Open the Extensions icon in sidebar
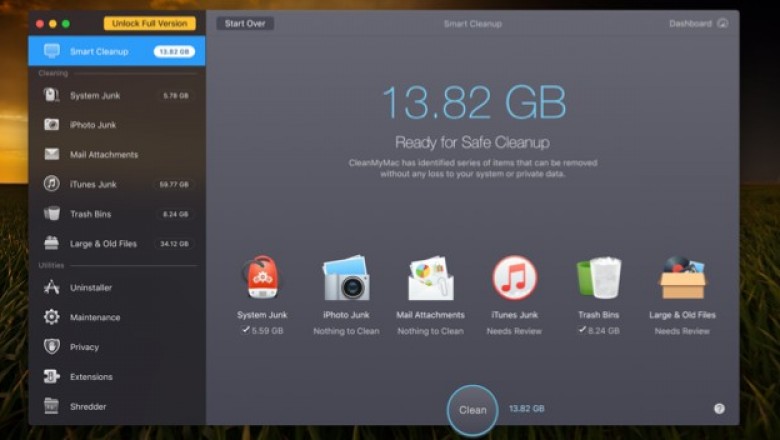The height and width of the screenshot is (440, 780). 52,376
